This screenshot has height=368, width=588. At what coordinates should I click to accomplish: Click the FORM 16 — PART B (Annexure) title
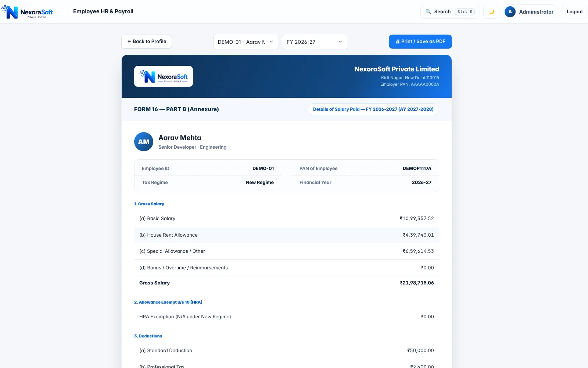point(176,109)
